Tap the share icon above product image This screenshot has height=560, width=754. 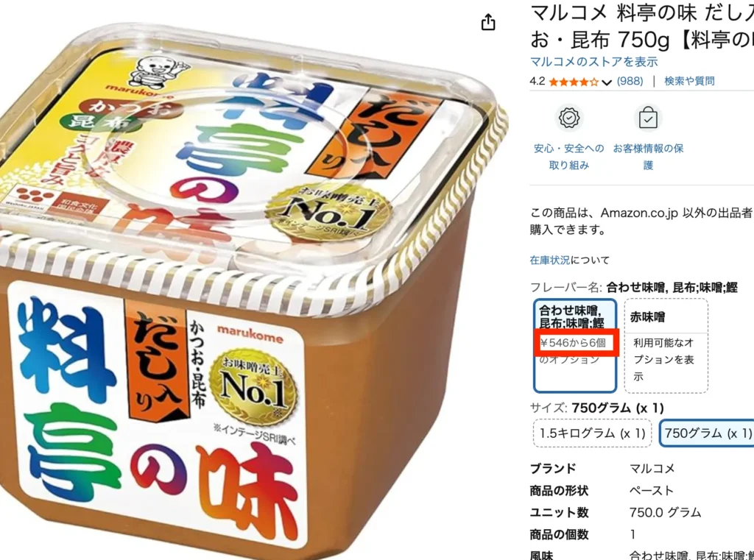tap(488, 22)
